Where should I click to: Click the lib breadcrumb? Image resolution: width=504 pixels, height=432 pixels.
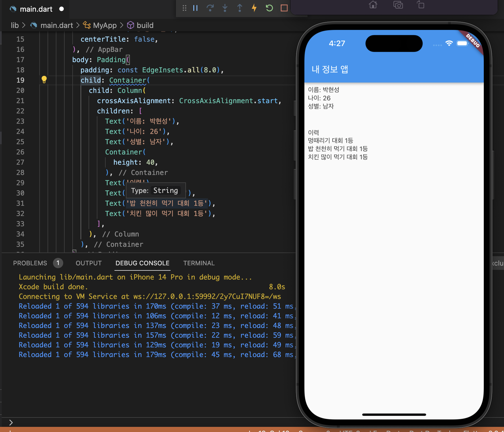[15, 25]
